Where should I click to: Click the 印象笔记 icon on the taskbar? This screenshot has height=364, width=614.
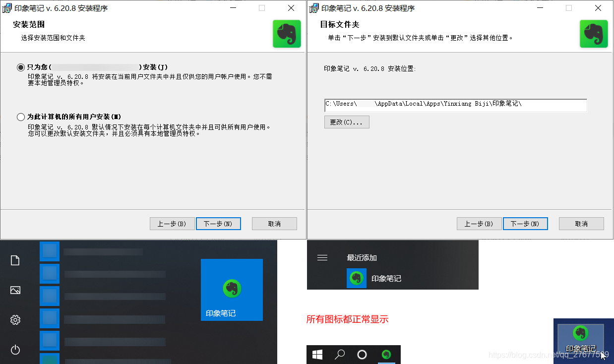click(385, 355)
